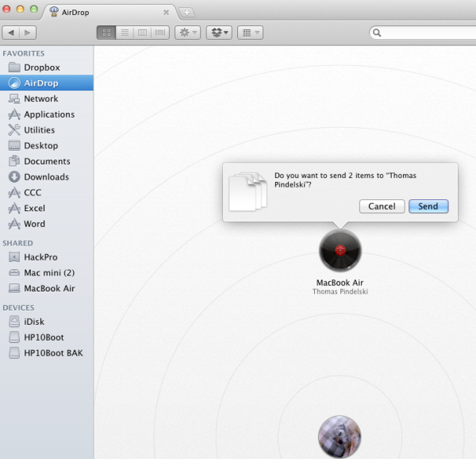Click the Applications icon
476x459 pixels.
click(14, 114)
